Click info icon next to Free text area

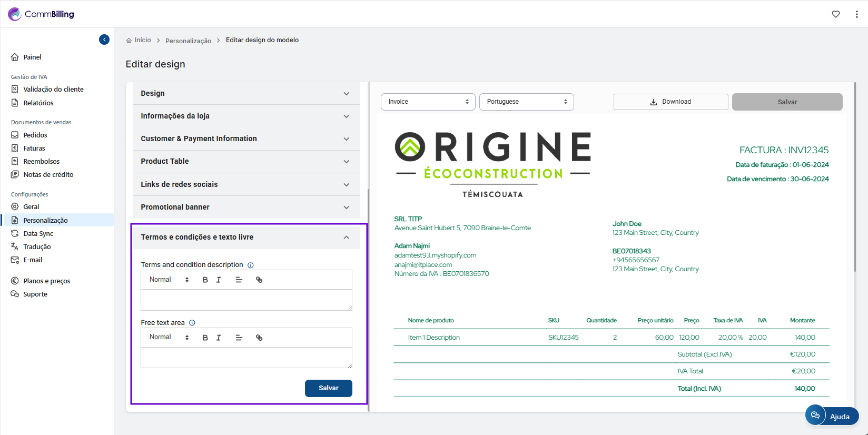pyautogui.click(x=192, y=323)
